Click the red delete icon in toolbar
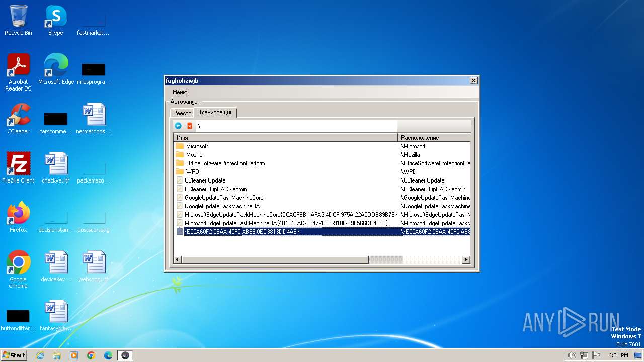Image resolution: width=644 pixels, height=362 pixels. (x=190, y=126)
